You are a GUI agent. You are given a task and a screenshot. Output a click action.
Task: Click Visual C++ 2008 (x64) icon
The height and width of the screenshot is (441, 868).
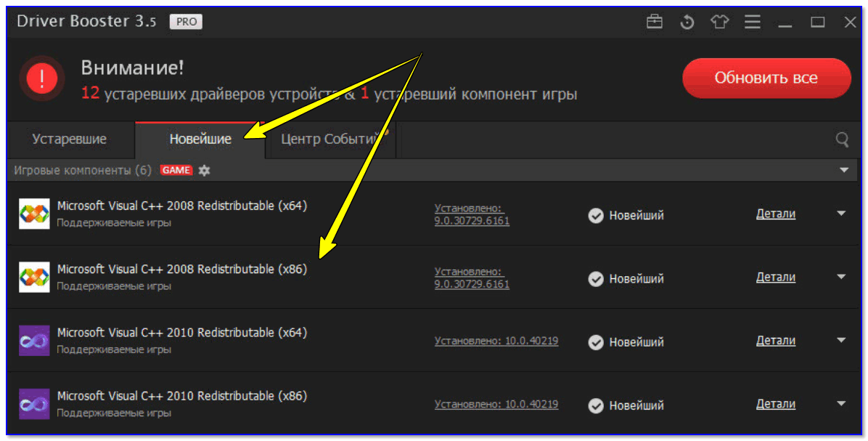coord(34,214)
